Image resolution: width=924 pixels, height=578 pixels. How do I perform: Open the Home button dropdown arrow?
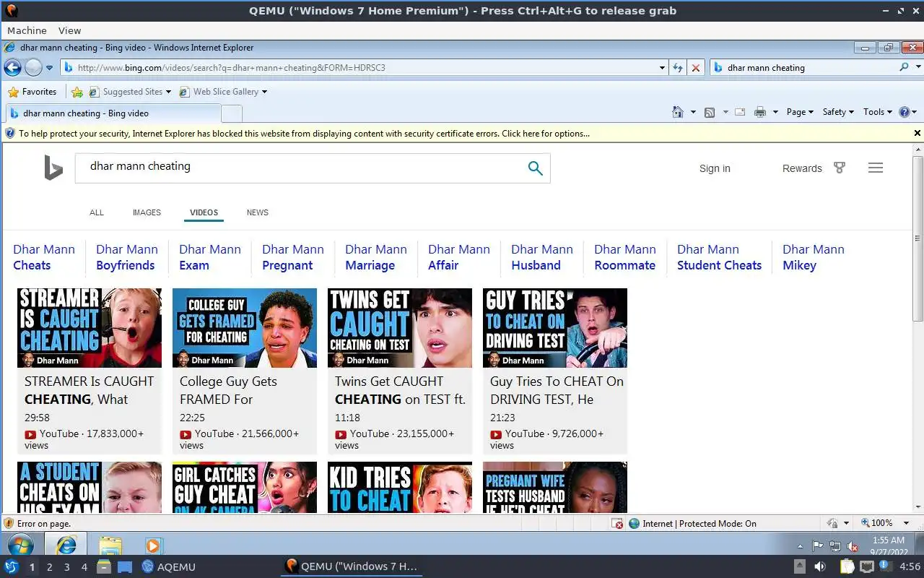[x=693, y=112]
